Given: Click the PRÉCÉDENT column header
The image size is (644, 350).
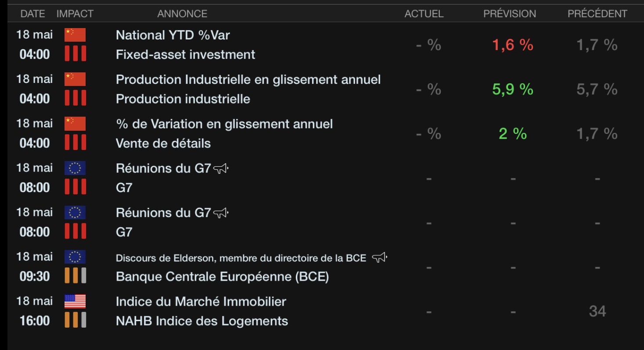Looking at the screenshot, I should 597,14.
